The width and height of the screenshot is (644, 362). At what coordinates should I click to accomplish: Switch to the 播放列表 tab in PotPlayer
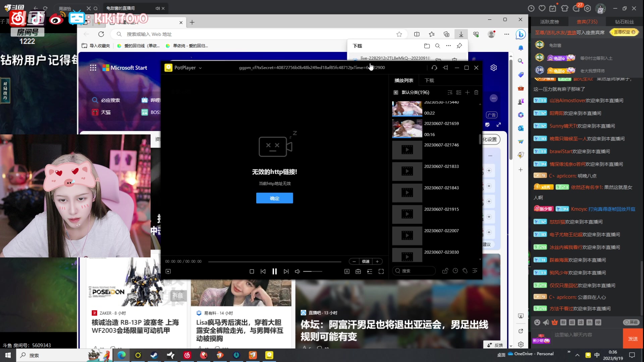click(x=404, y=80)
